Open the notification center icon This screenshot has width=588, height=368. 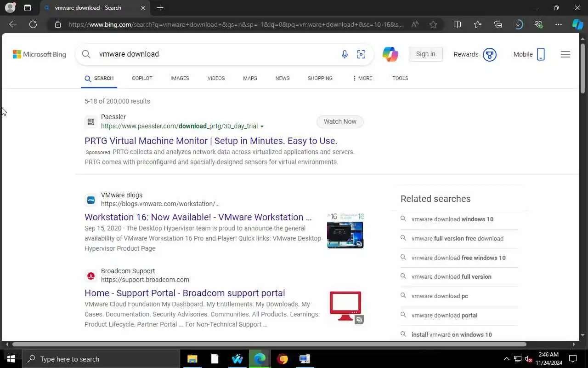point(573,359)
